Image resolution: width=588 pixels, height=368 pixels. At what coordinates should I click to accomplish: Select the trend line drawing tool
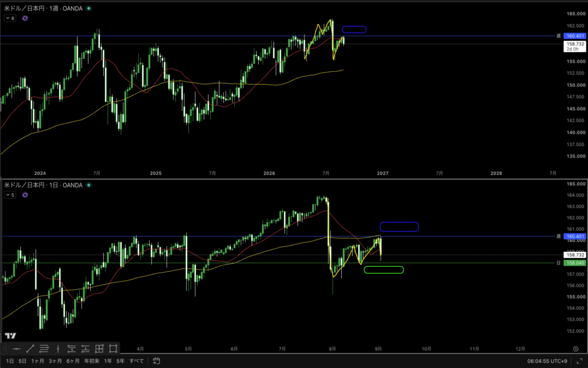[30, 349]
